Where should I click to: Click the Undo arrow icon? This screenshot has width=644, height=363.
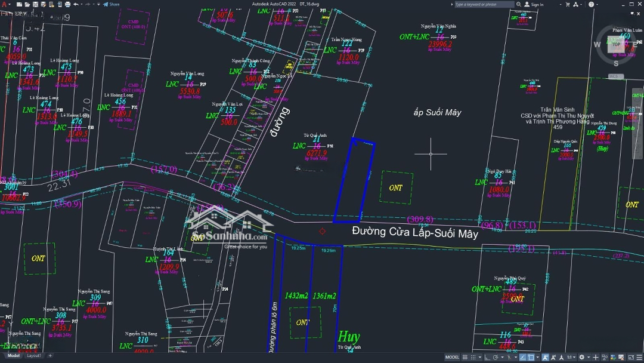click(76, 4)
